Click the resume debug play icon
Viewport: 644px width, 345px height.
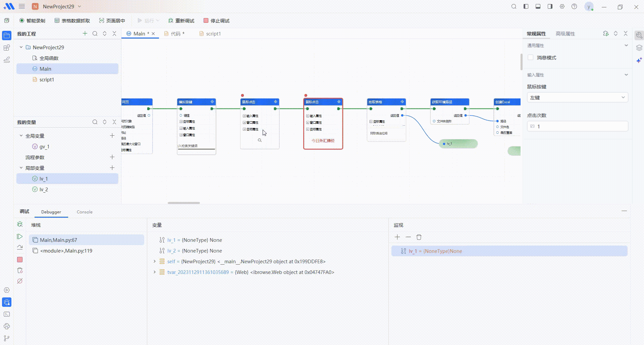[x=20, y=237]
